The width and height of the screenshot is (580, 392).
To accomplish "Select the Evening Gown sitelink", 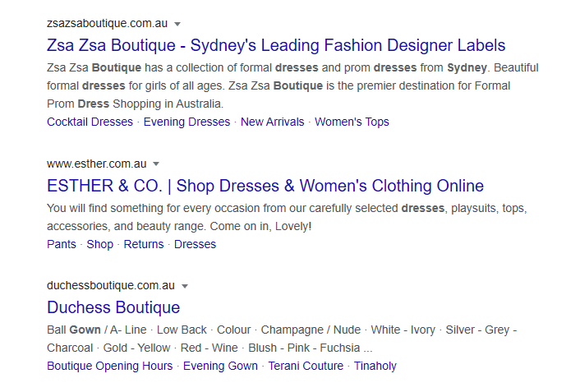I will 220,366.
